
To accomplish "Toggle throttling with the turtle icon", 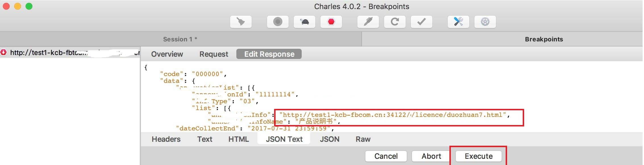I will tap(305, 22).
